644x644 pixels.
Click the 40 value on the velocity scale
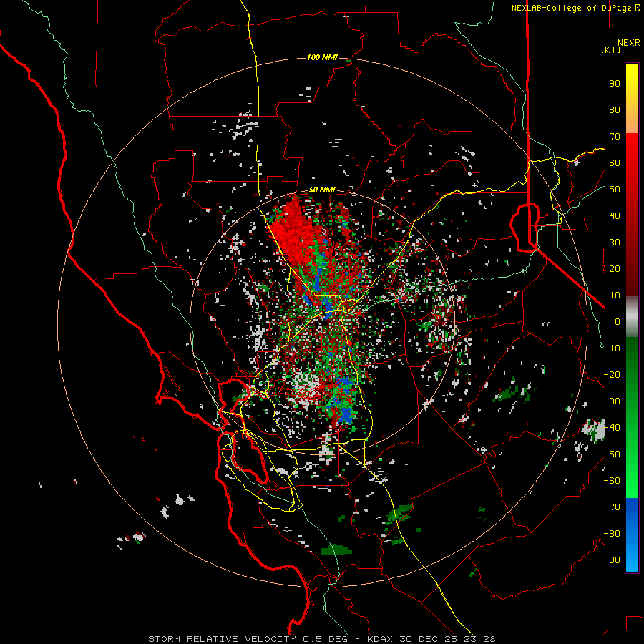[615, 215]
